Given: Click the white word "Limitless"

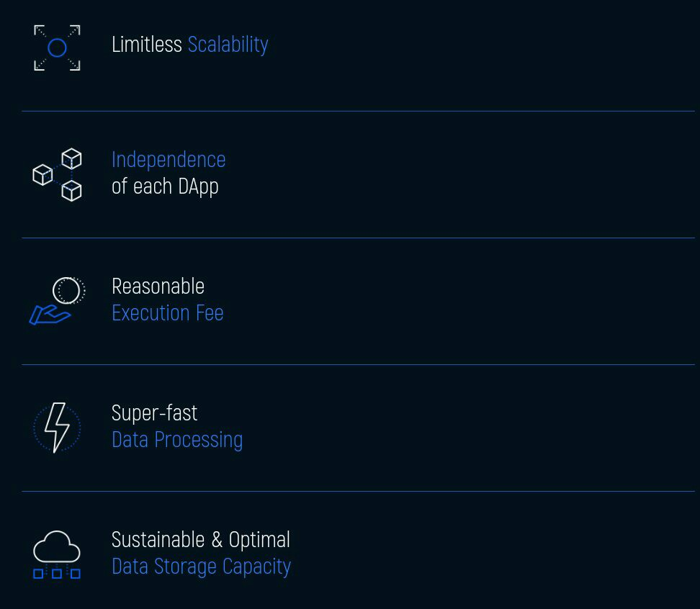Looking at the screenshot, I should click(147, 45).
